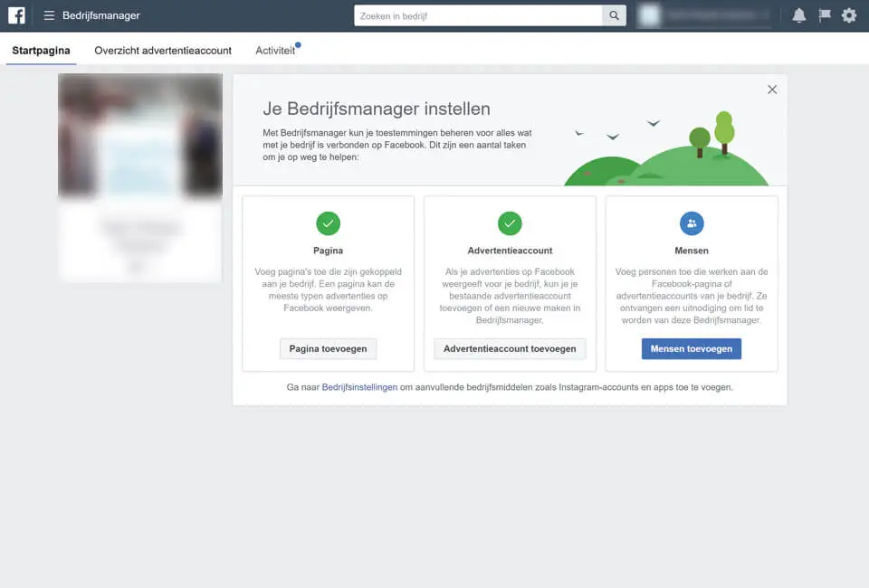Close the Bedrijfsmanager instellen panel
The width and height of the screenshot is (869, 588).
pos(771,90)
